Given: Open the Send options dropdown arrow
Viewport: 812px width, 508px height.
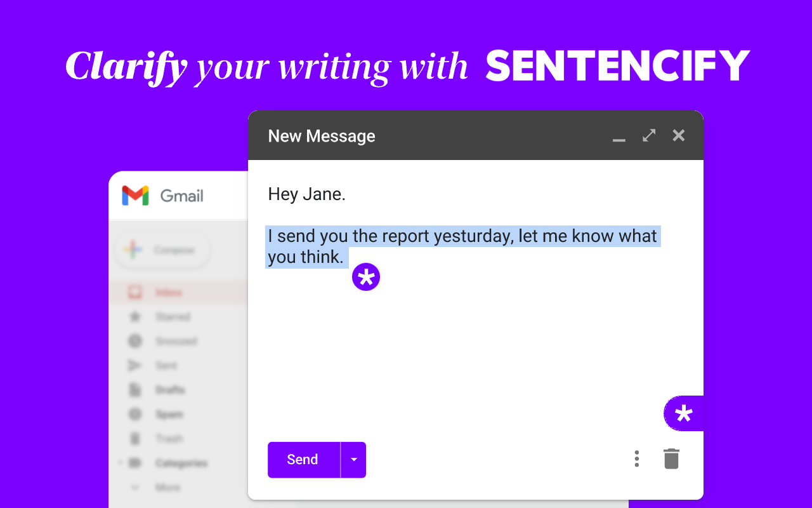Looking at the screenshot, I should point(354,460).
